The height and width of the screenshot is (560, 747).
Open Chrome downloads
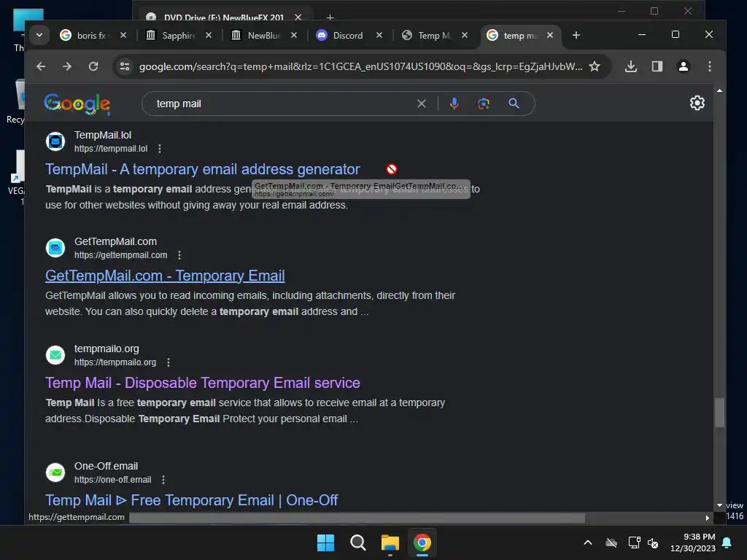[631, 66]
